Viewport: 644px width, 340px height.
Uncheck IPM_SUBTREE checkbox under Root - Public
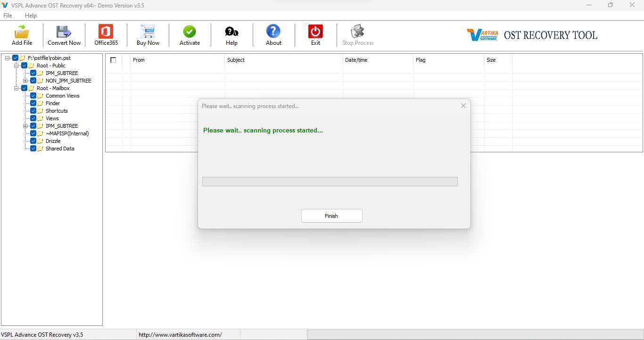click(x=33, y=73)
